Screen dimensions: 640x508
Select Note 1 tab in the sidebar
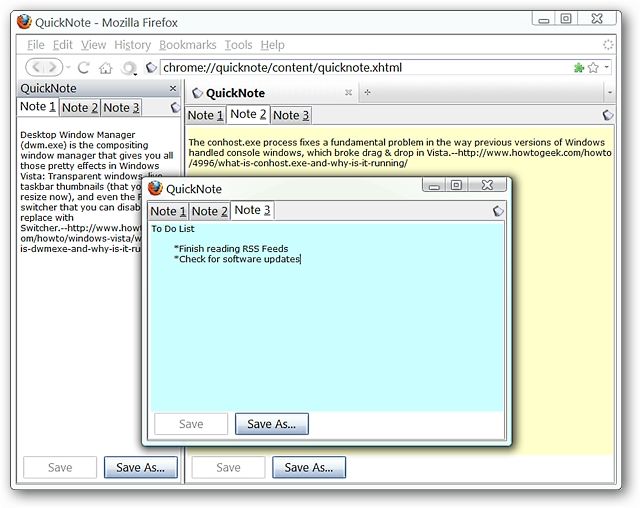(38, 107)
